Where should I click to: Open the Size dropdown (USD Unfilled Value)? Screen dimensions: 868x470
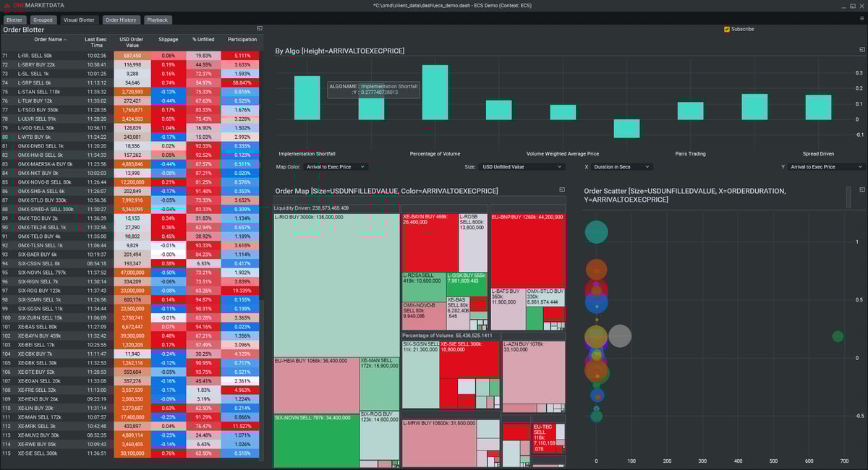pos(521,167)
